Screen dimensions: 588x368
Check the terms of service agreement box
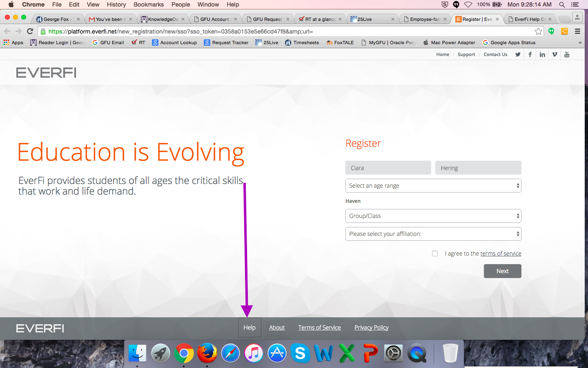click(x=435, y=254)
